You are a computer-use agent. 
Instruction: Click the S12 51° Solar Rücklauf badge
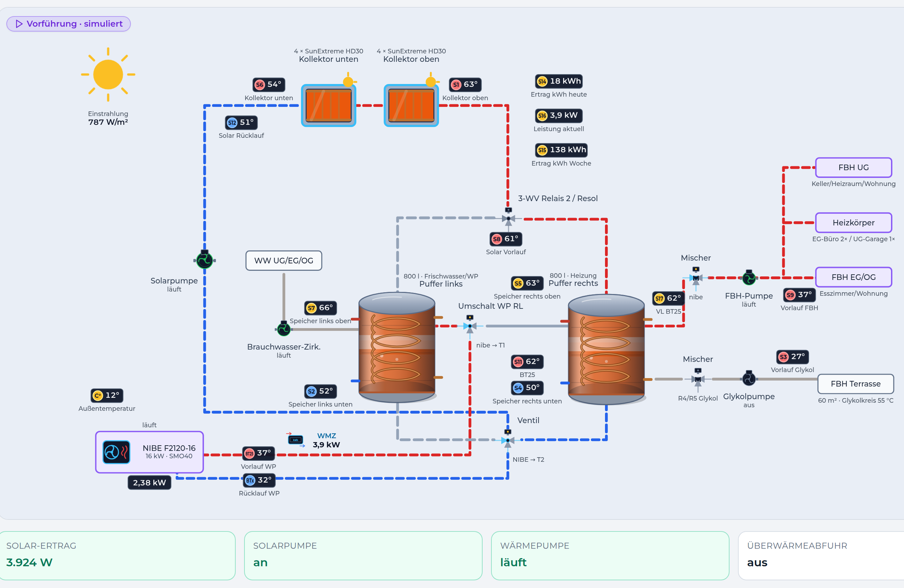(x=241, y=122)
